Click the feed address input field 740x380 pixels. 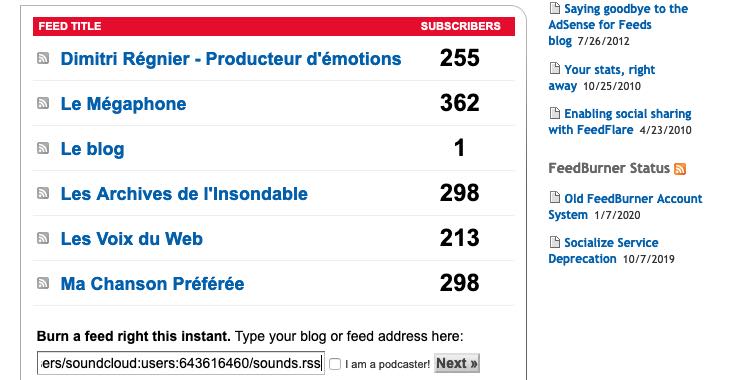pyautogui.click(x=181, y=363)
